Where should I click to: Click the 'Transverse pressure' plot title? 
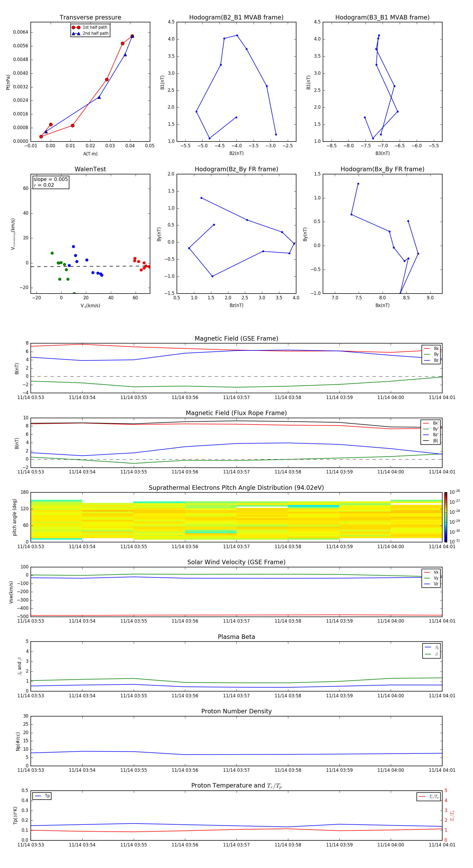coord(90,18)
